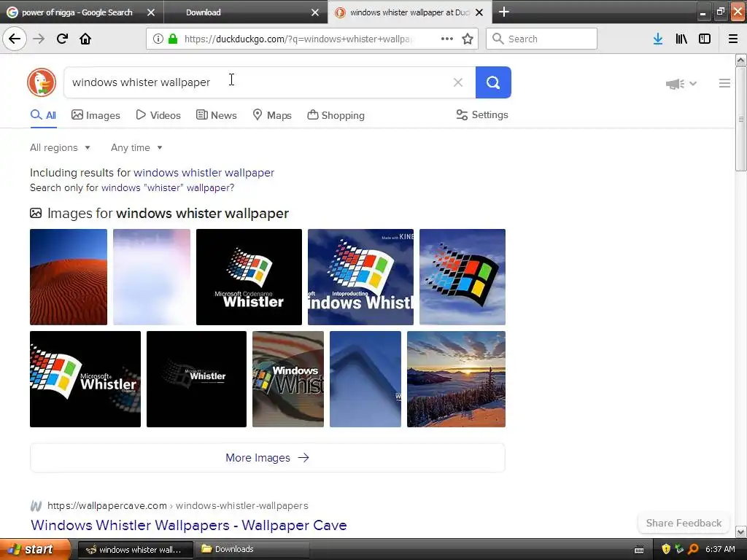747x560 pixels.
Task: Search only for windows "whister" wallpaper
Action: (168, 187)
